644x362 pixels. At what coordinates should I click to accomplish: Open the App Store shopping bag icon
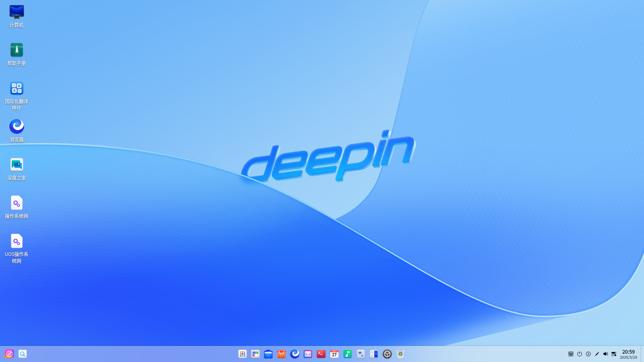[282, 354]
